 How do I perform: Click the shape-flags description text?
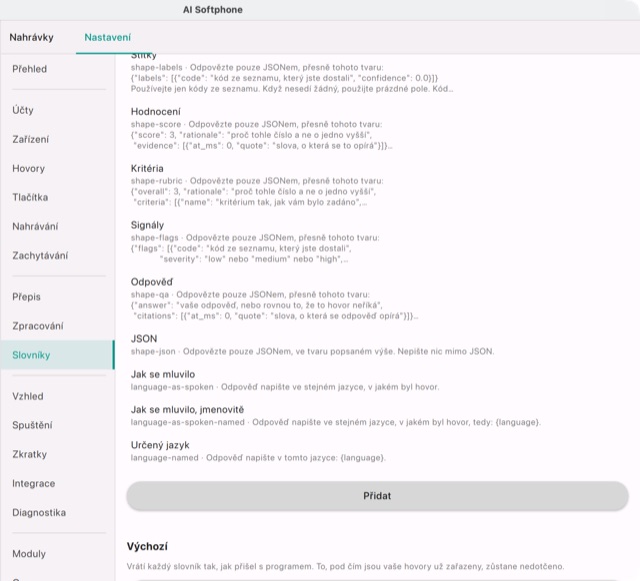point(255,248)
